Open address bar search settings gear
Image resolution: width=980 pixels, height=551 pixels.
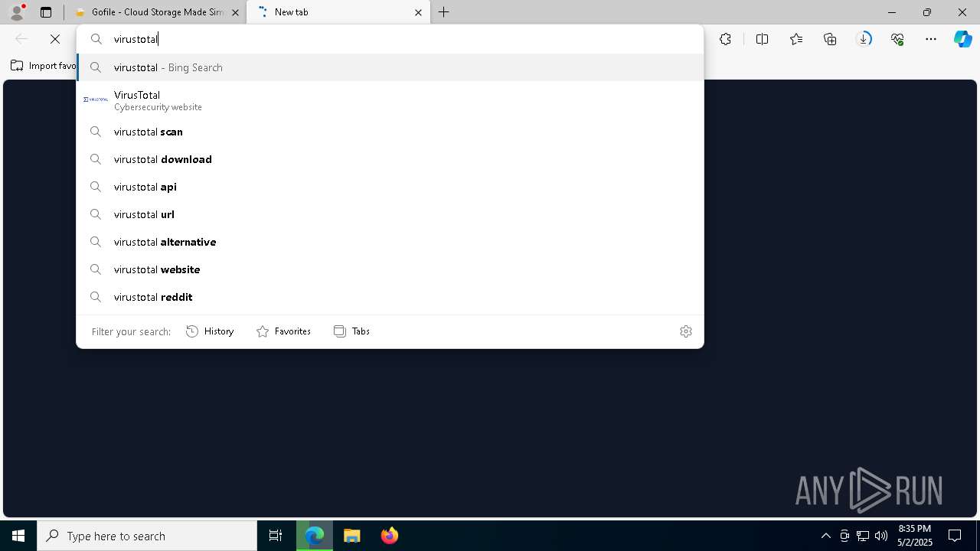(686, 331)
